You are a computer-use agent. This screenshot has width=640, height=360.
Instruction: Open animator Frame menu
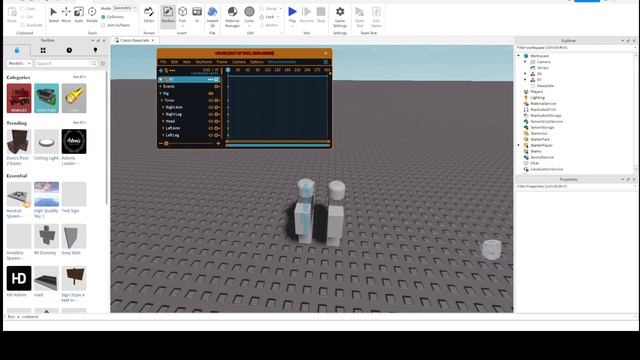tap(222, 62)
